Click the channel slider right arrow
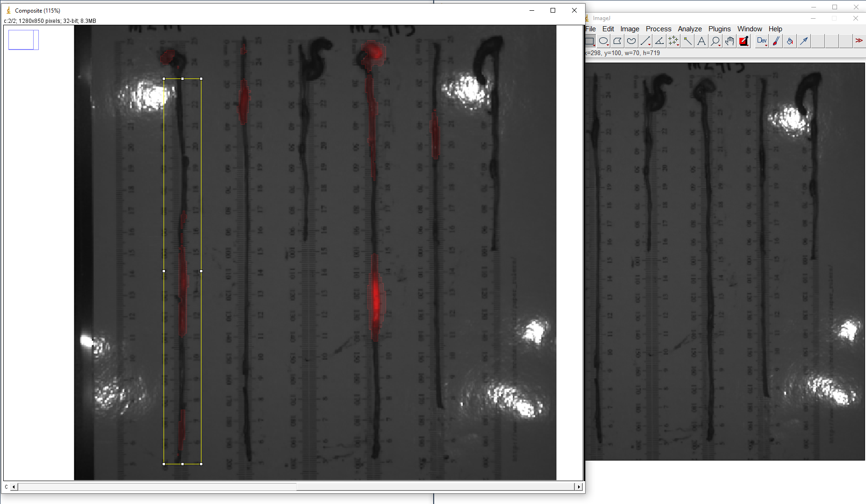This screenshot has height=504, width=866. tap(579, 487)
